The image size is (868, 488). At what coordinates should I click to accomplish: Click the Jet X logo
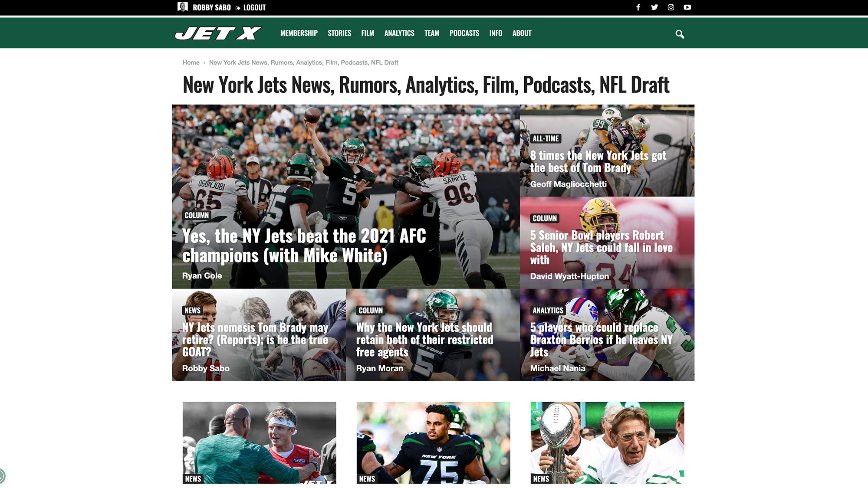point(218,33)
